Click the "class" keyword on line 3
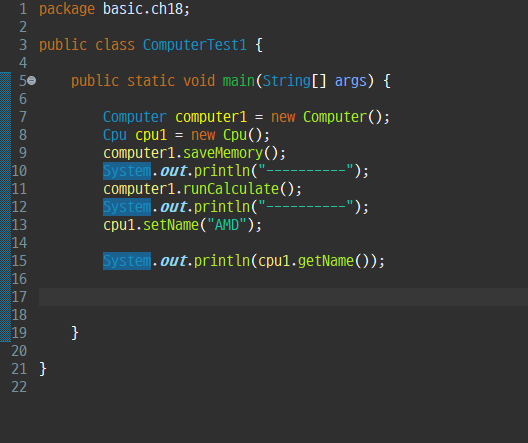The image size is (528, 443). pos(115,45)
